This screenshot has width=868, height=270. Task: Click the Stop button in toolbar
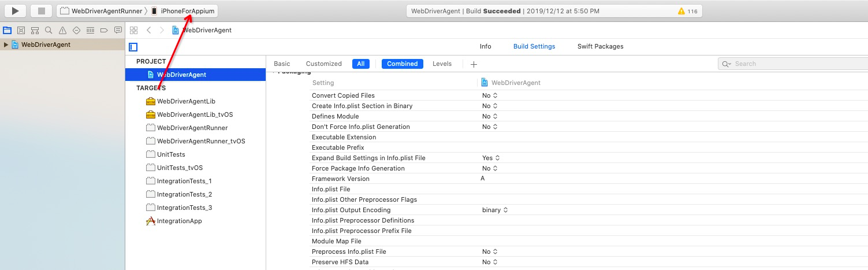tap(41, 11)
